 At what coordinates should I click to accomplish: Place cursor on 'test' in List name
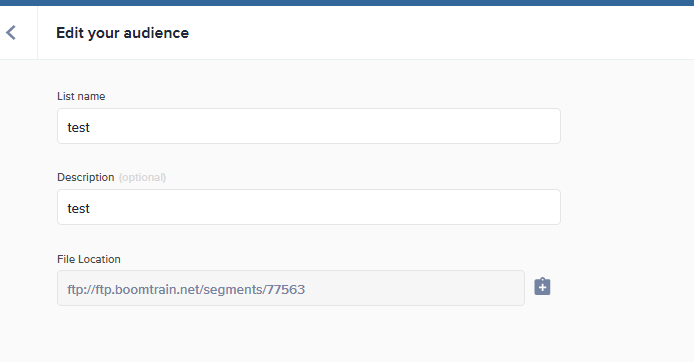click(x=78, y=127)
